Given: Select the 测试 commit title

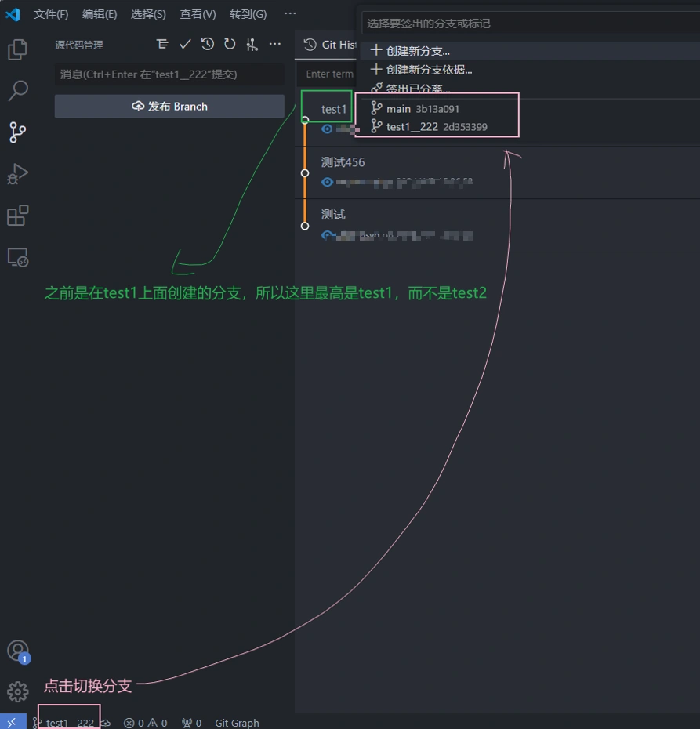Looking at the screenshot, I should click(x=333, y=215).
